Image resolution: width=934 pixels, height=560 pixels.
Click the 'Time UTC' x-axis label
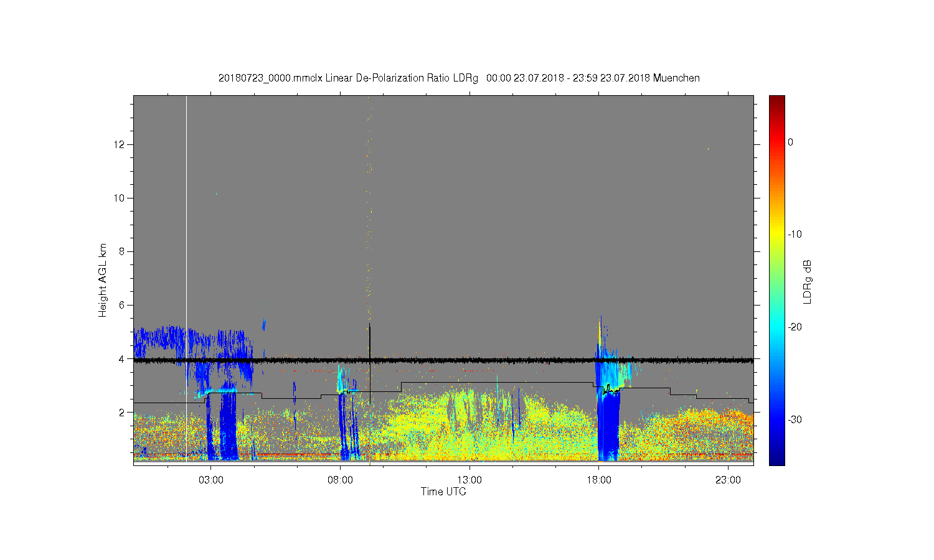(x=443, y=492)
